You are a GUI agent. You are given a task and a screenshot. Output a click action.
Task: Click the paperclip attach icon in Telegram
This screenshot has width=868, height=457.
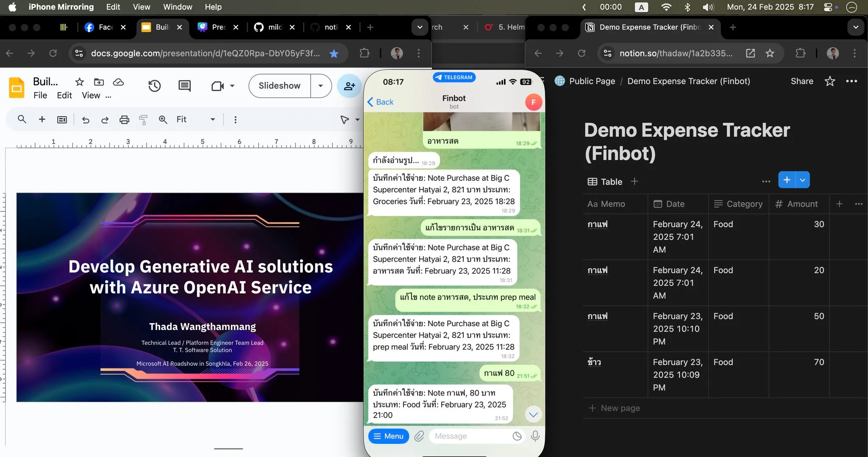419,436
